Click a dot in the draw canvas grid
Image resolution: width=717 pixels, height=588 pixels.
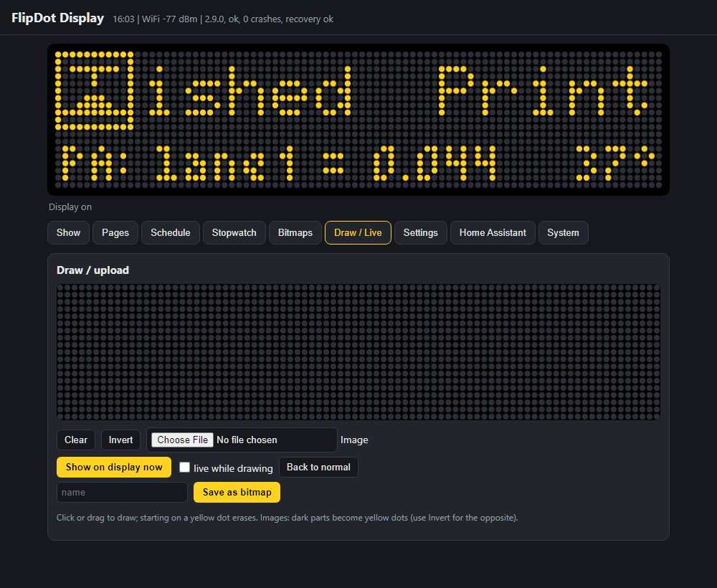coord(358,352)
